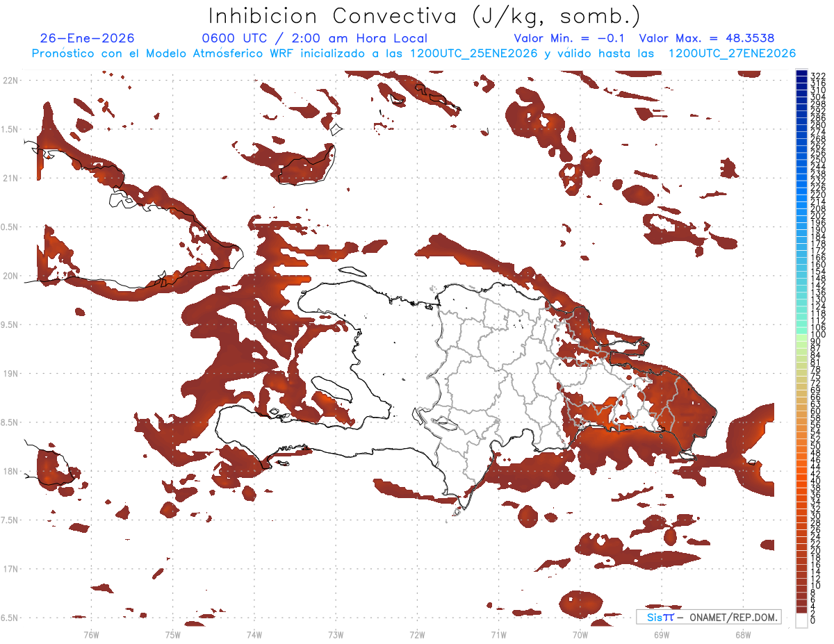This screenshot has width=834, height=644.
Task: Click the 20N latitude label
Action: [x=10, y=276]
